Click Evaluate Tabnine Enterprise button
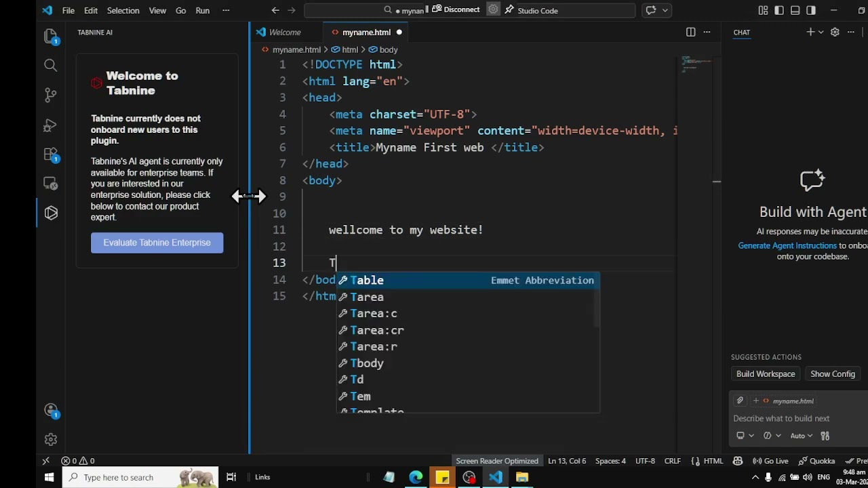This screenshot has width=868, height=488. (157, 243)
